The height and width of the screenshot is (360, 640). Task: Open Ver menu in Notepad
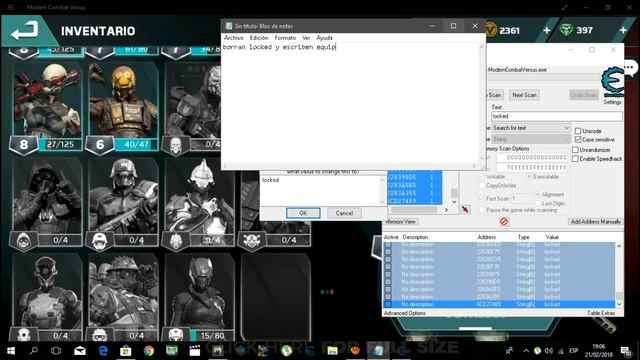tap(306, 38)
